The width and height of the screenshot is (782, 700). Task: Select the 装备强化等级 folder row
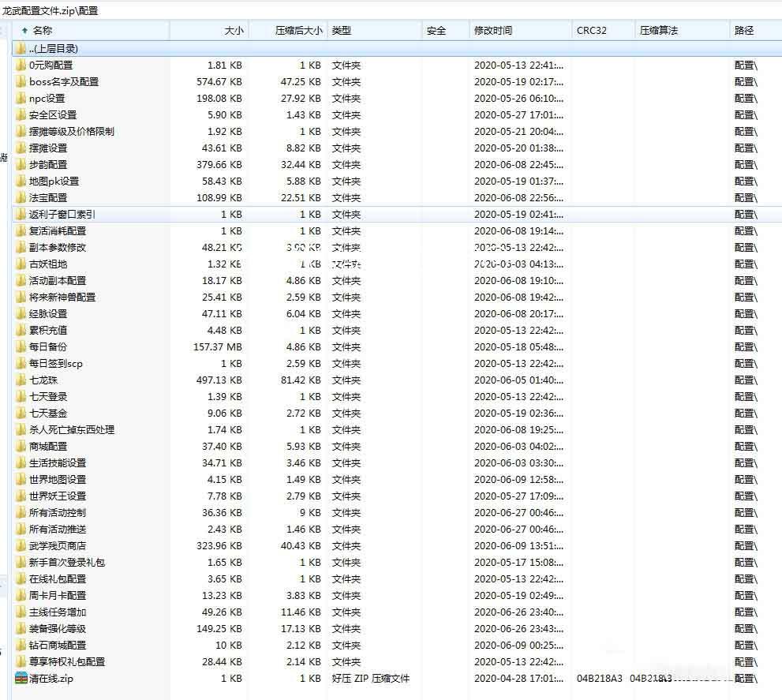58,628
